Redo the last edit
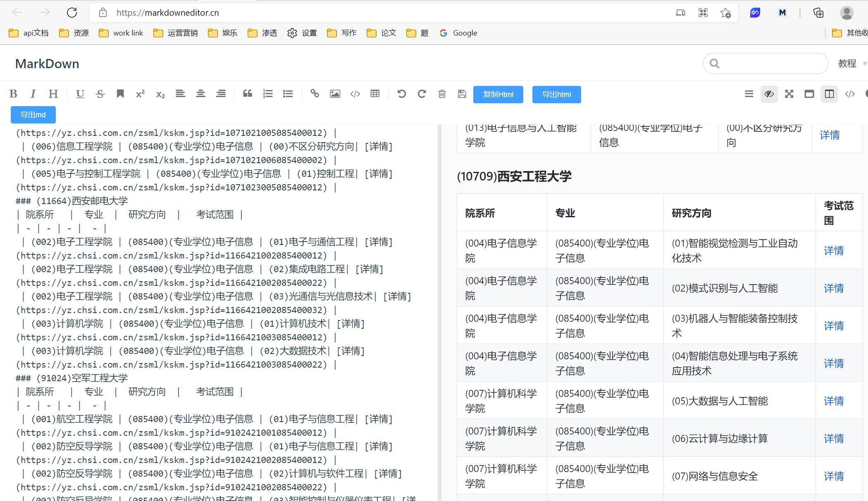 pos(422,94)
